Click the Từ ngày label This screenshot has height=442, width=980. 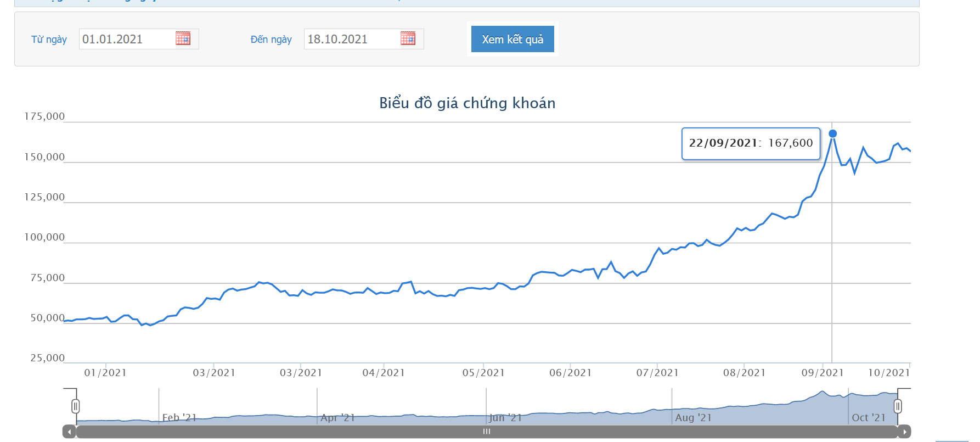tap(49, 40)
